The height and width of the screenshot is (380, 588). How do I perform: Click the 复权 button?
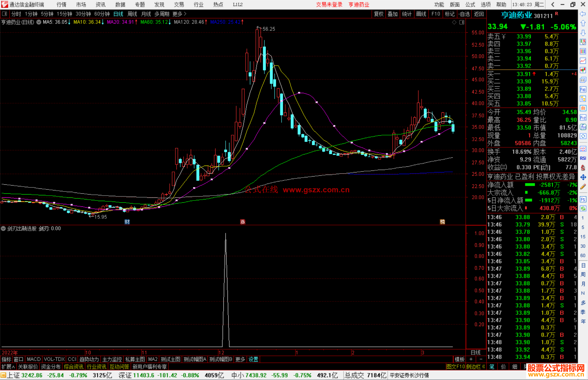point(378,14)
